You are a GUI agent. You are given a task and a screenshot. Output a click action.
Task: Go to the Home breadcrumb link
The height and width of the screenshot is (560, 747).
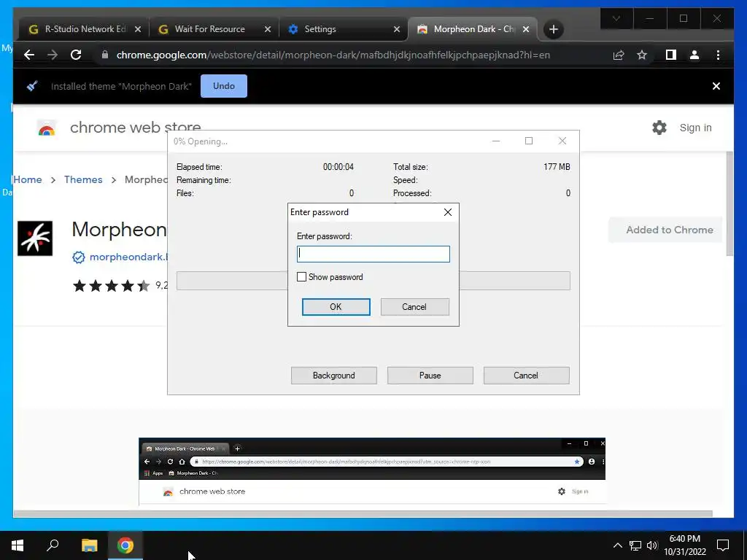click(x=28, y=179)
